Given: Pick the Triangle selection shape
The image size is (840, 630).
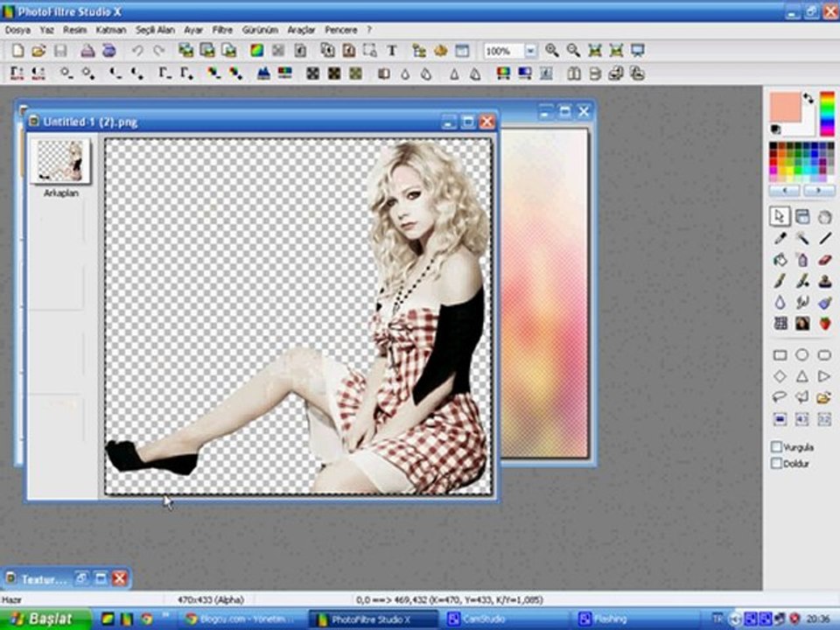Looking at the screenshot, I should tap(802, 376).
